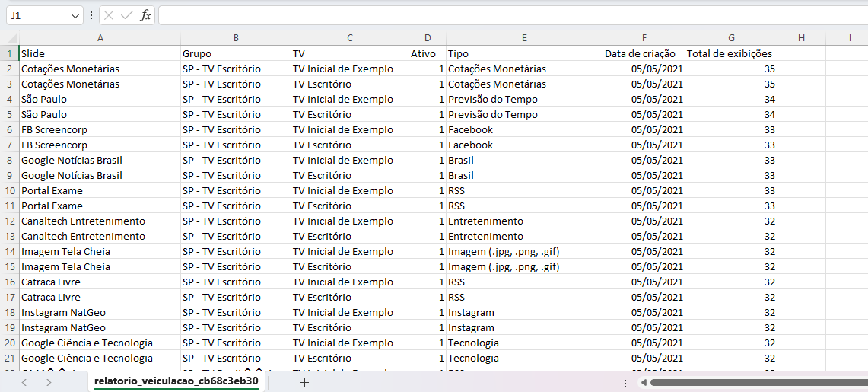Click 'TV Inicial de Exemplo' in cell C2

point(342,69)
